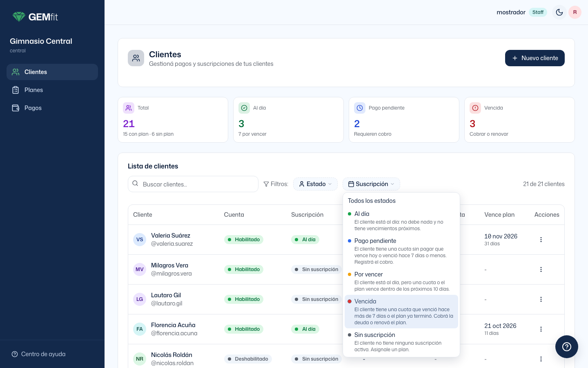Image resolution: width=588 pixels, height=368 pixels.
Task: Click Deshabilitado badge for Nicolás Roldán
Action: 248,359
